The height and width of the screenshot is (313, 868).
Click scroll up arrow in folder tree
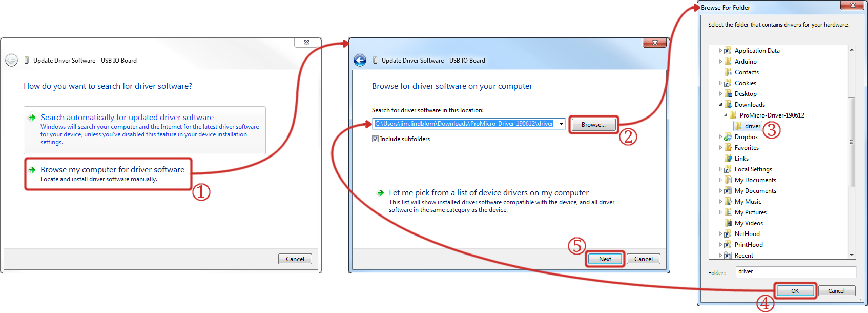click(x=852, y=50)
